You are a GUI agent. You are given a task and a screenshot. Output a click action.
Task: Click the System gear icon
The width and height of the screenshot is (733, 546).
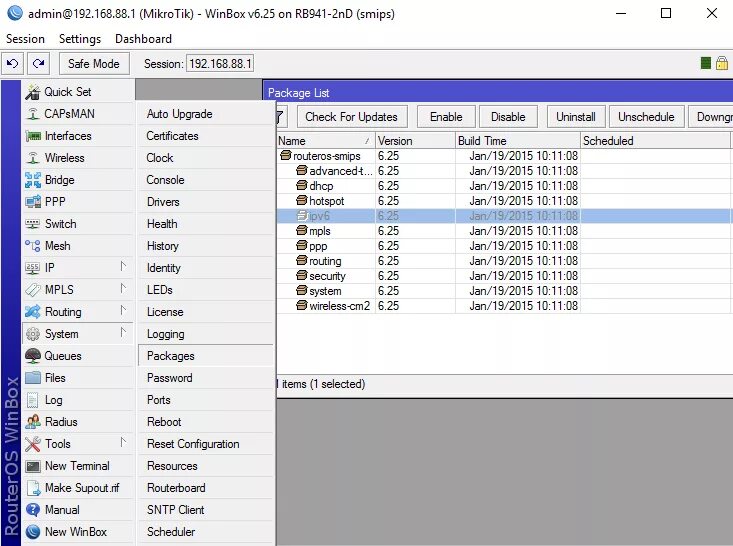33,334
